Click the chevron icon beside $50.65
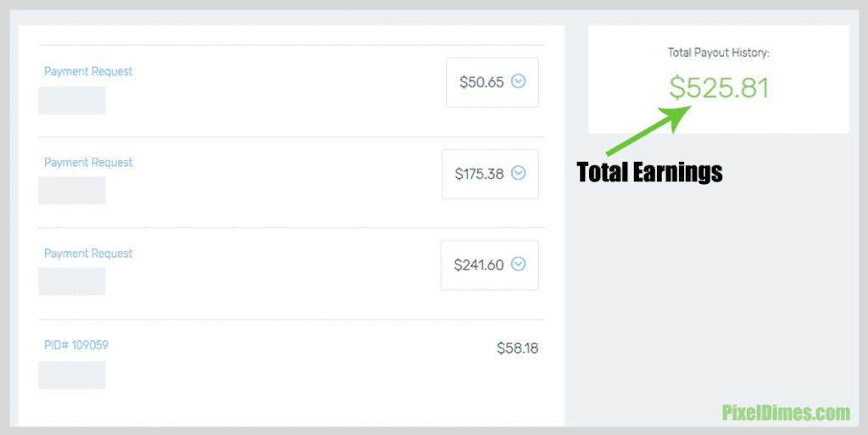 518,81
